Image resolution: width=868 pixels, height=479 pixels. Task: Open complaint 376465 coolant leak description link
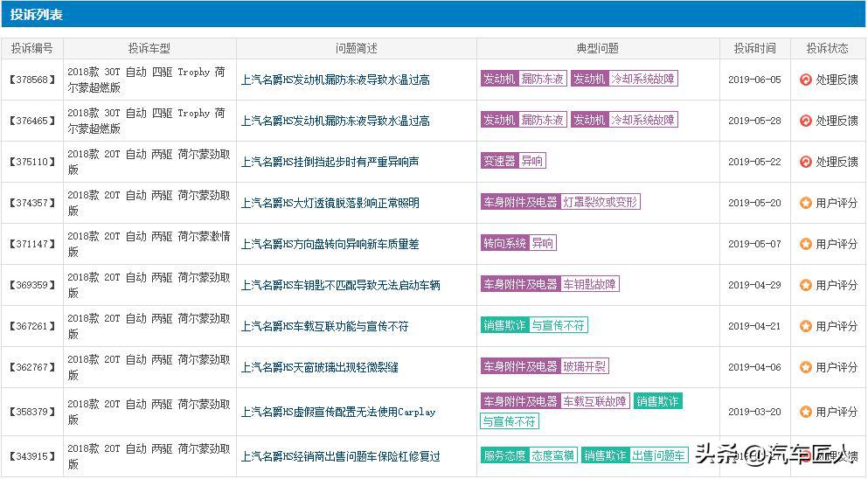[335, 121]
